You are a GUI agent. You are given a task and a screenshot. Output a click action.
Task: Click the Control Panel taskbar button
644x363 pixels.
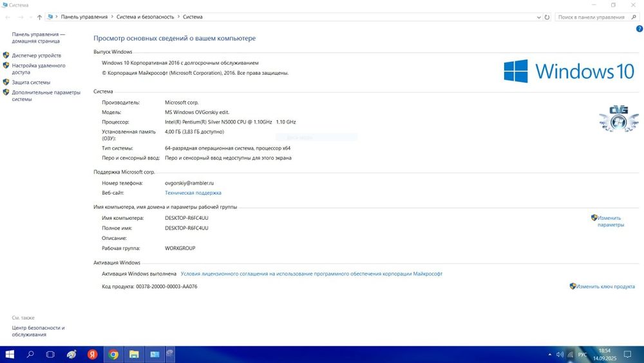(x=155, y=355)
